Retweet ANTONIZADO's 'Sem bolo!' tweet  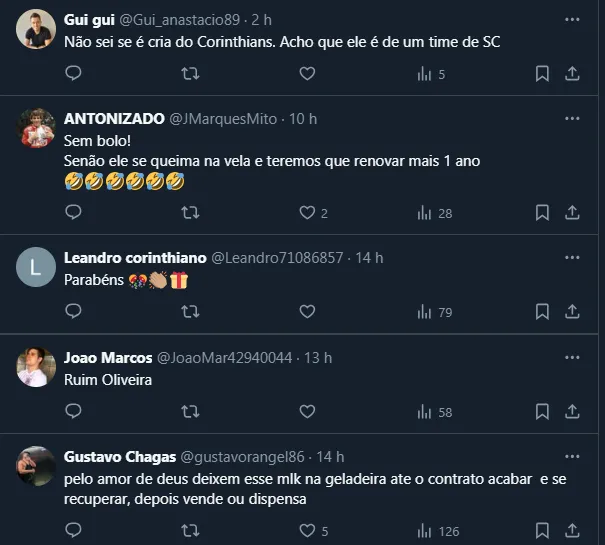(x=190, y=212)
